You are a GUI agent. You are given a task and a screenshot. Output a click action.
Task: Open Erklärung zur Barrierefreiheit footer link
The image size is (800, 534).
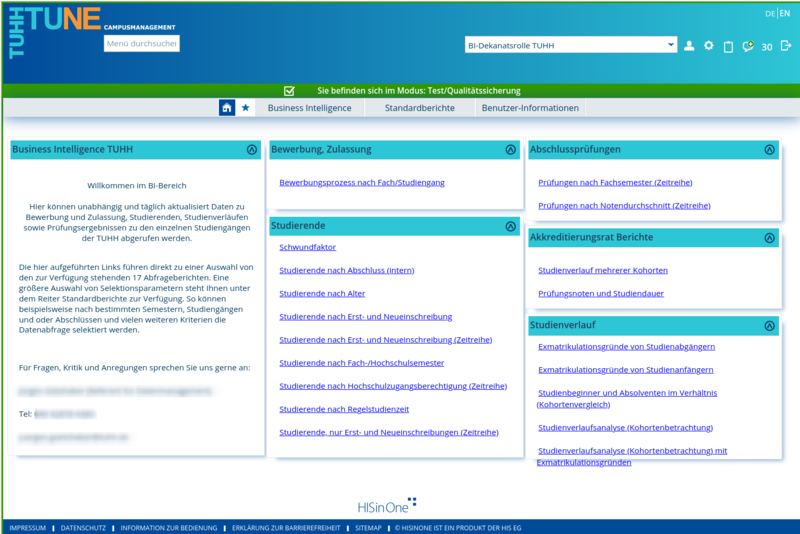tap(286, 528)
